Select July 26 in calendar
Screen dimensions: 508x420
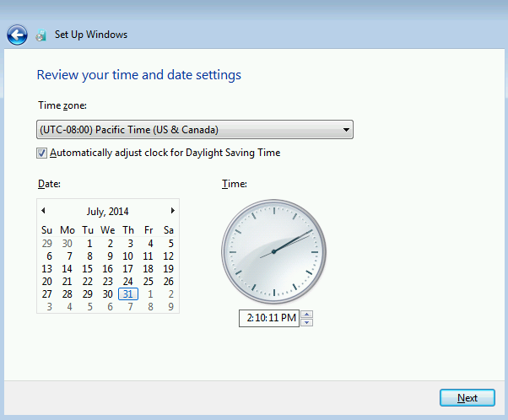pos(168,282)
